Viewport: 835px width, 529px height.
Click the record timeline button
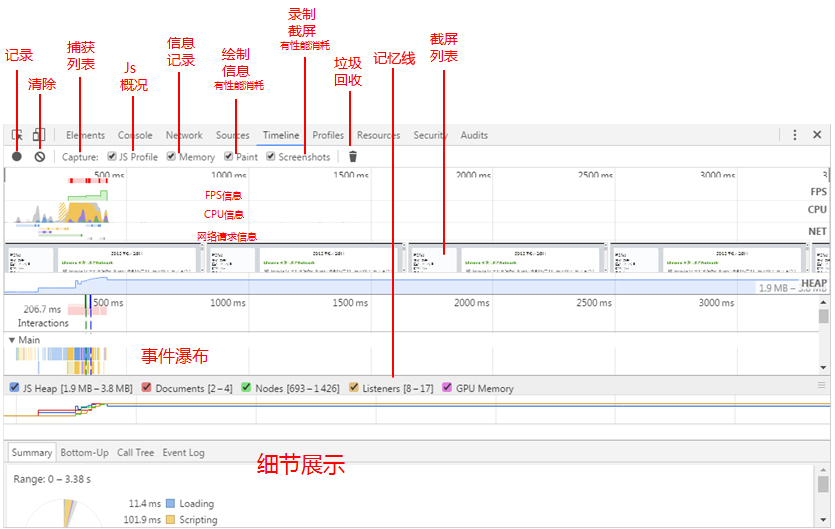17,157
